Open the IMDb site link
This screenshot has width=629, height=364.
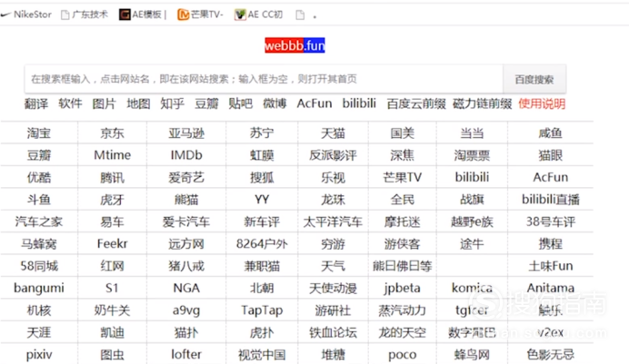click(x=186, y=155)
